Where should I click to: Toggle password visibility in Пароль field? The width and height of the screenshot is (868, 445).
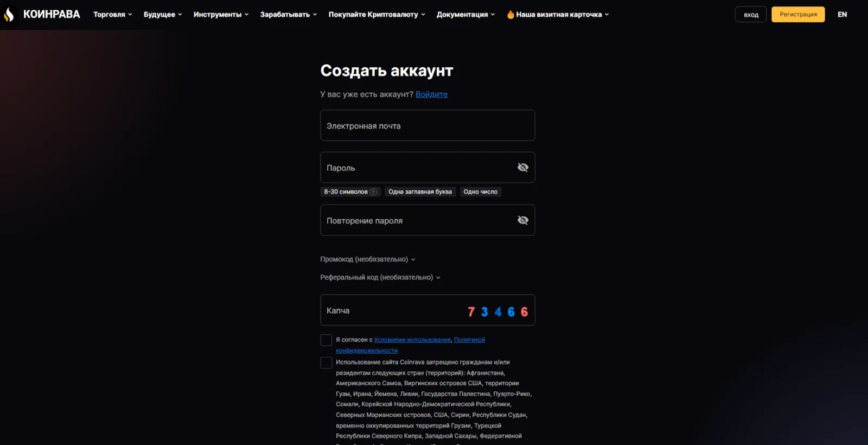coord(523,167)
